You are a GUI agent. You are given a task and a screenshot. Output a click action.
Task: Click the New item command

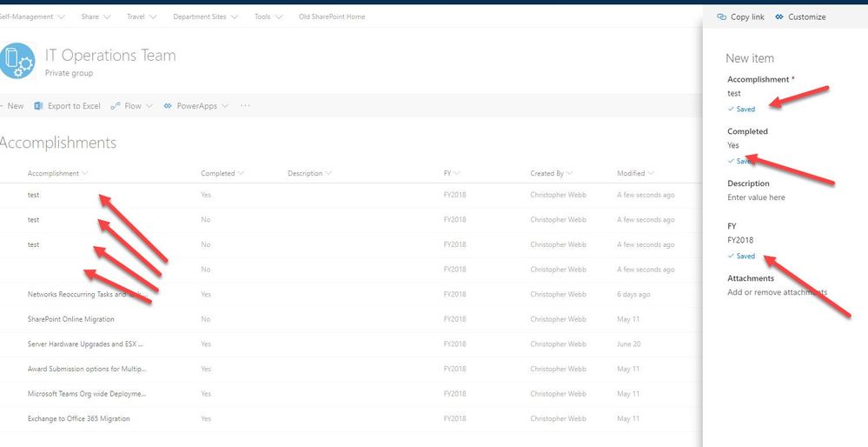click(12, 106)
